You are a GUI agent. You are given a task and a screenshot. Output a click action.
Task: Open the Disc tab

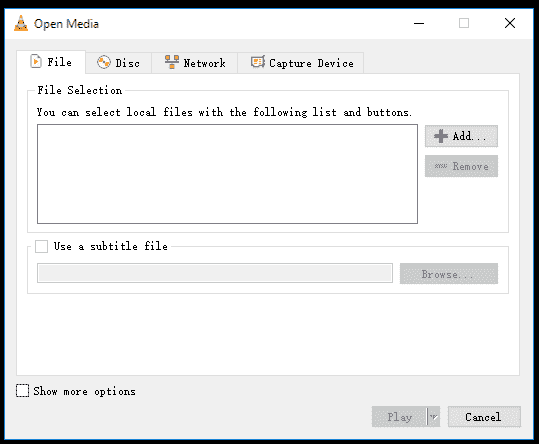[x=118, y=63]
